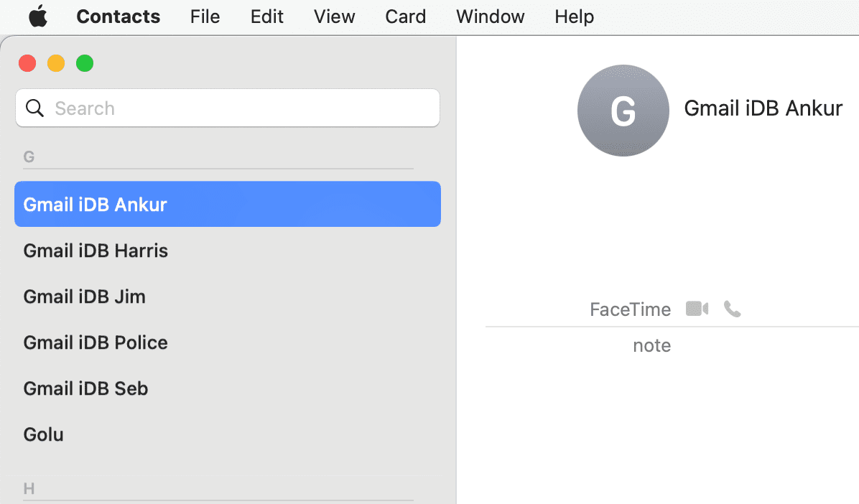Viewport: 859px width, 504px height.
Task: Open the Window menu
Action: click(491, 17)
